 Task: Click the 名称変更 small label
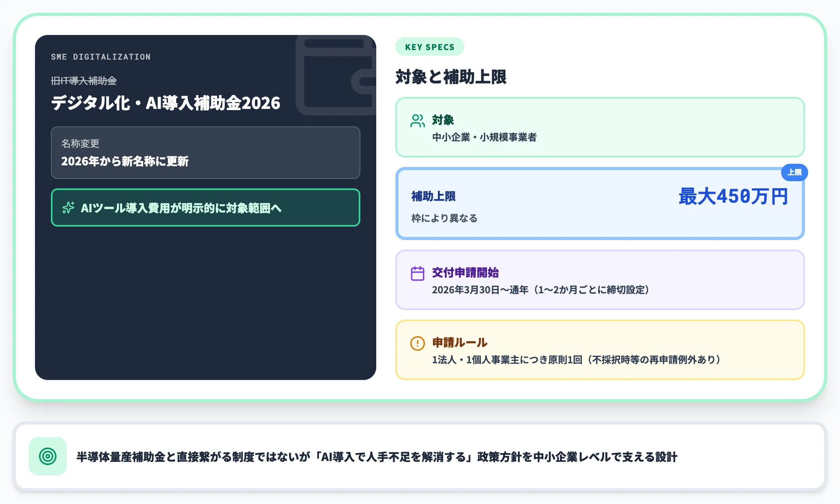pyautogui.click(x=80, y=143)
